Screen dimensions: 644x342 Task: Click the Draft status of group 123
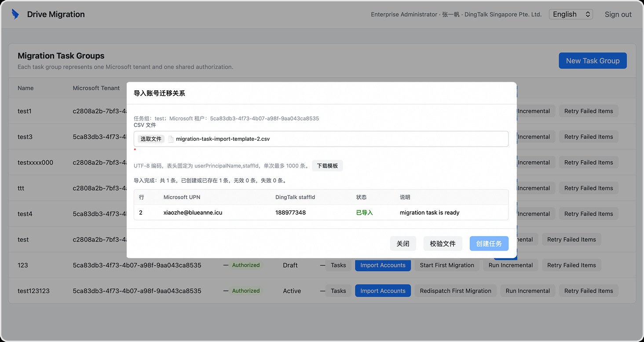[290, 265]
